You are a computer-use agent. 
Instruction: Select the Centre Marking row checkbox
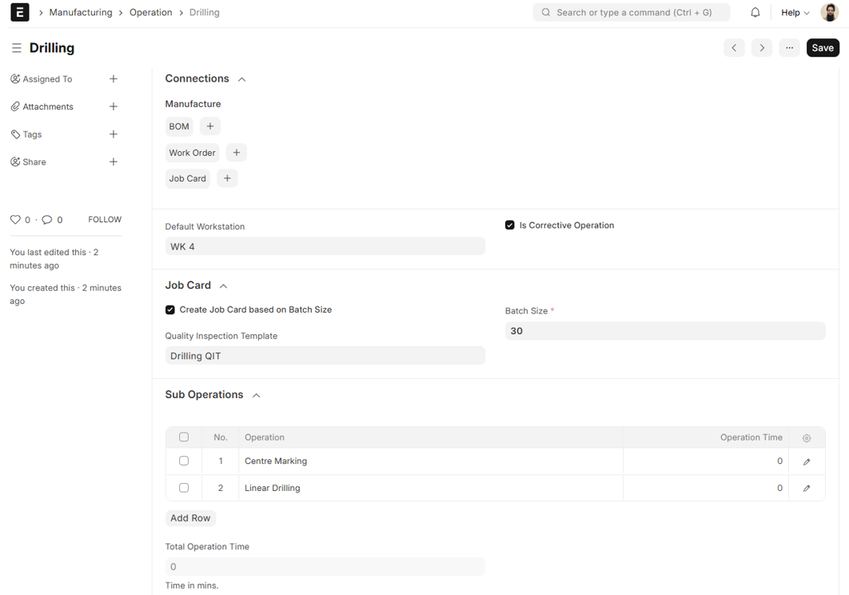pos(184,462)
